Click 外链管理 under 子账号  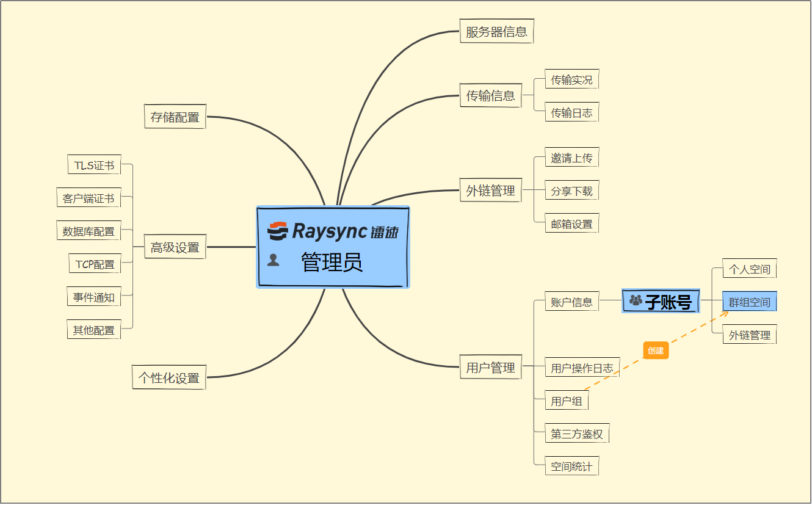pyautogui.click(x=750, y=335)
